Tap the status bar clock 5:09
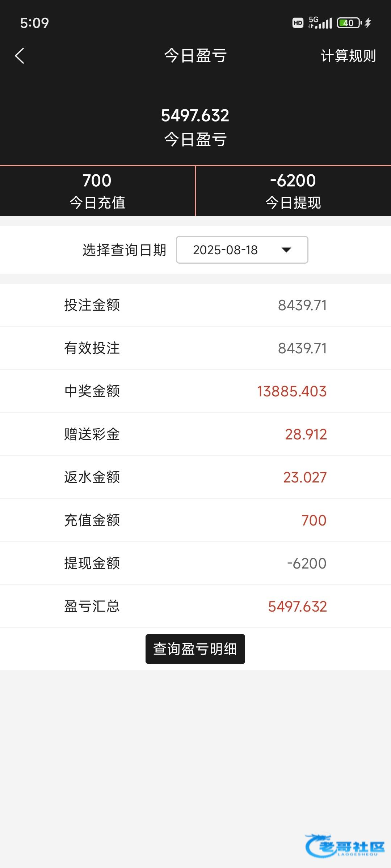 pos(34,23)
